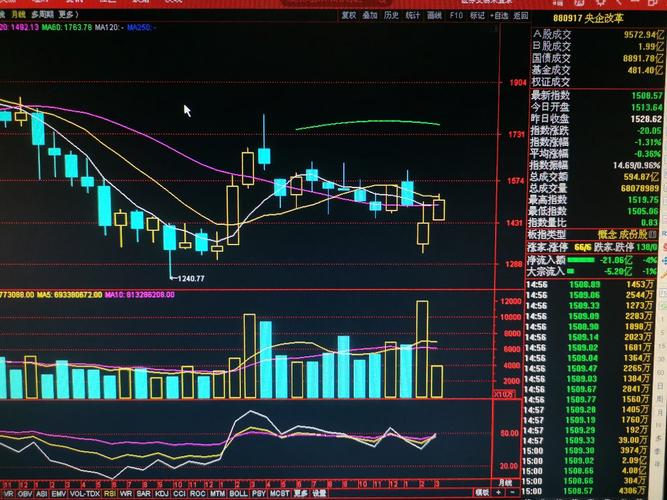This screenshot has width=667, height=500.
Task: Click the volume MA5: 693380672.00 label
Action: [x=69, y=294]
